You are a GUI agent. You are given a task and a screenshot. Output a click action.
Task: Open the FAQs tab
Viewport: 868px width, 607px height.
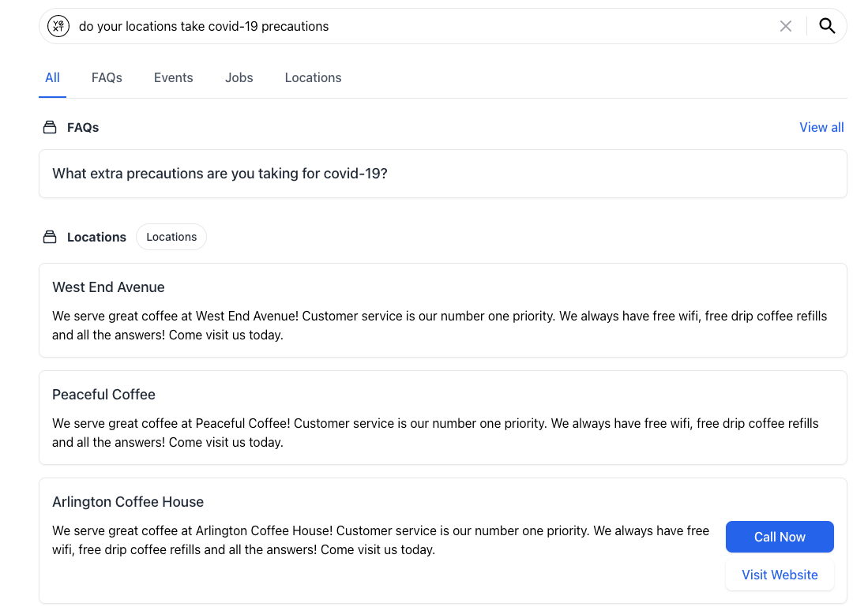point(107,78)
